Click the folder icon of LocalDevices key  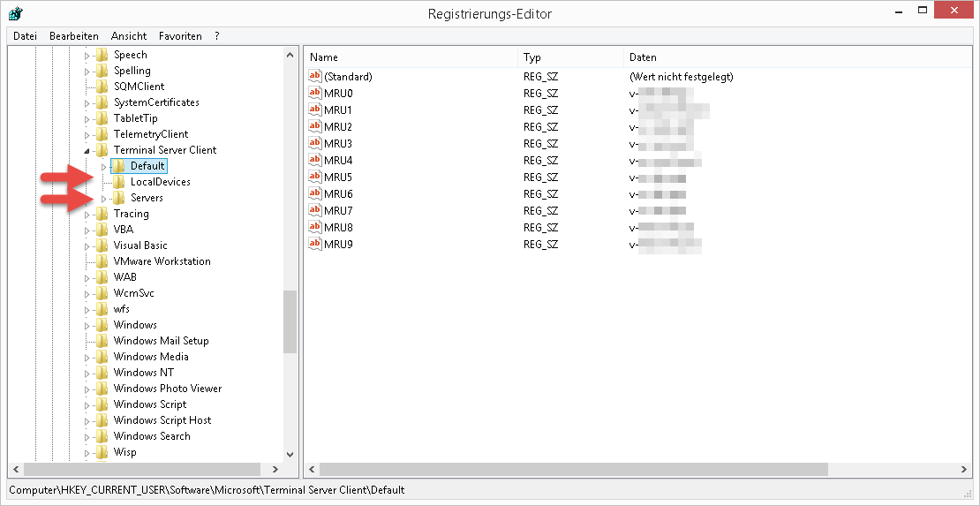119,182
